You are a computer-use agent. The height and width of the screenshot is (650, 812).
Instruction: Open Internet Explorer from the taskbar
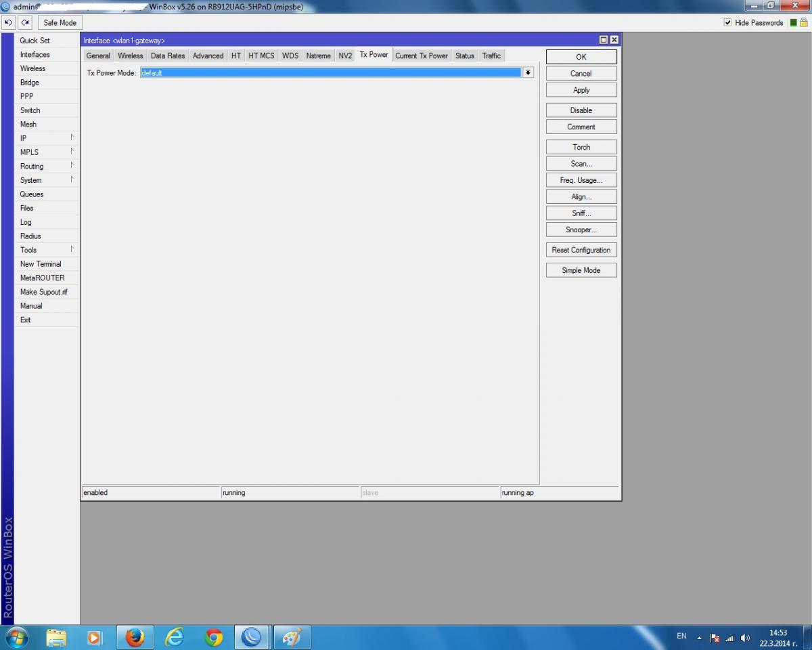(175, 637)
